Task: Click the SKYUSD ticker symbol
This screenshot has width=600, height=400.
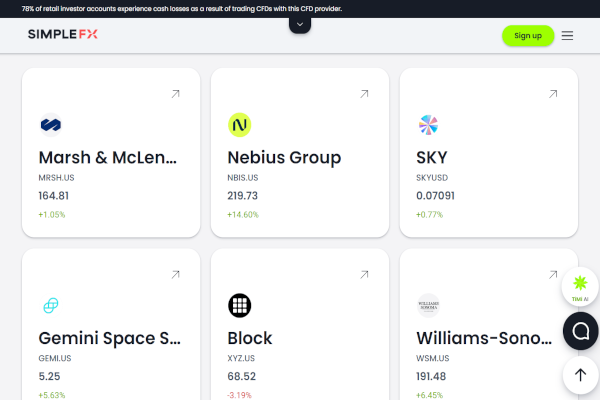Action: [x=432, y=178]
